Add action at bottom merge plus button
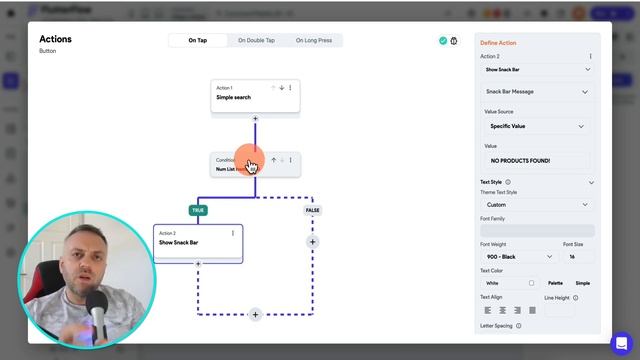 (x=256, y=315)
